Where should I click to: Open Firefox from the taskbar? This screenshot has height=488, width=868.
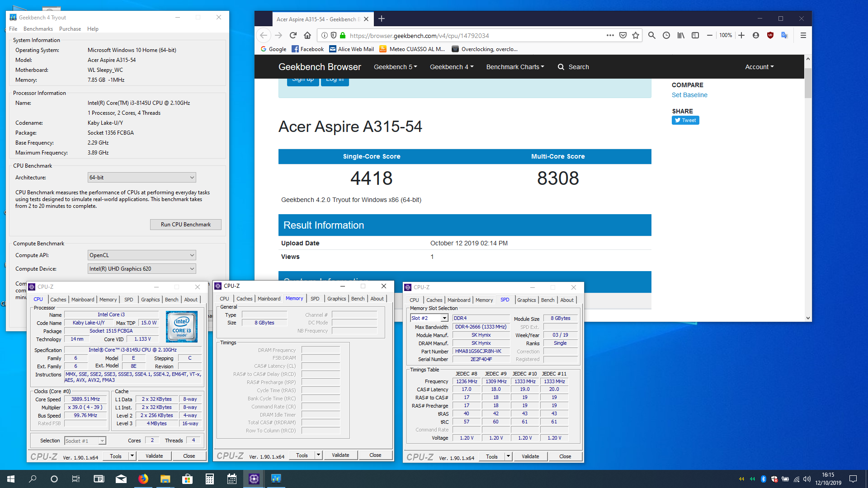143,479
